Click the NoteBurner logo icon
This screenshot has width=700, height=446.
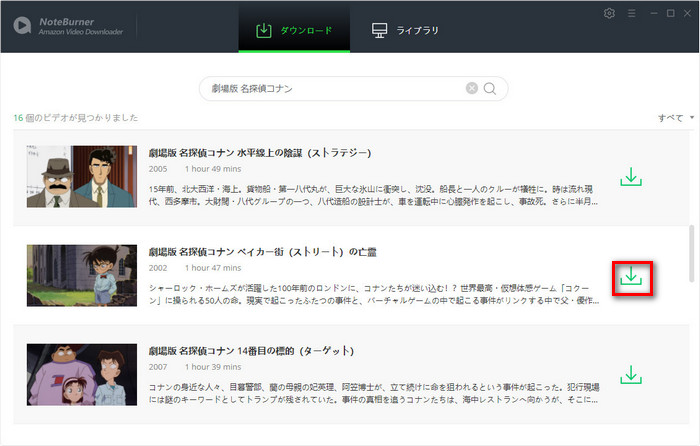22,25
